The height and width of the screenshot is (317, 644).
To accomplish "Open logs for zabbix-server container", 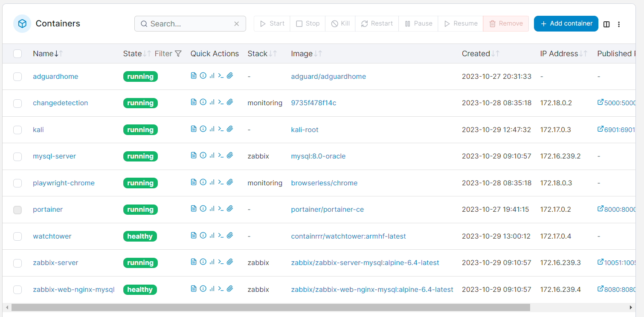I will tap(194, 262).
